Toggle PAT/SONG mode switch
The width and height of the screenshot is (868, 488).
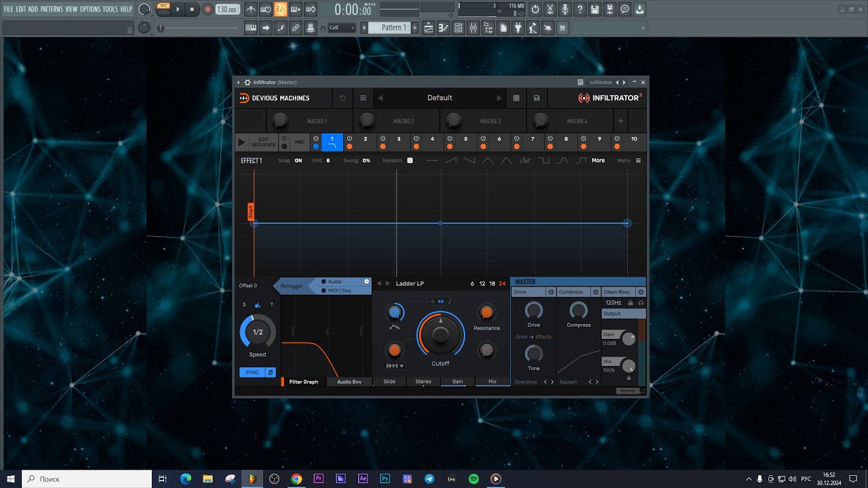[163, 9]
